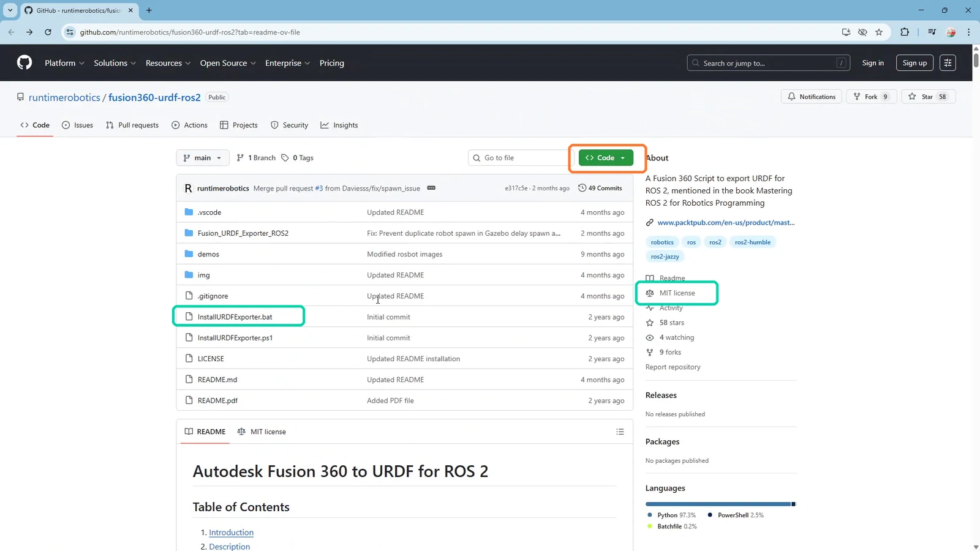Open the Projects tab

[239, 125]
